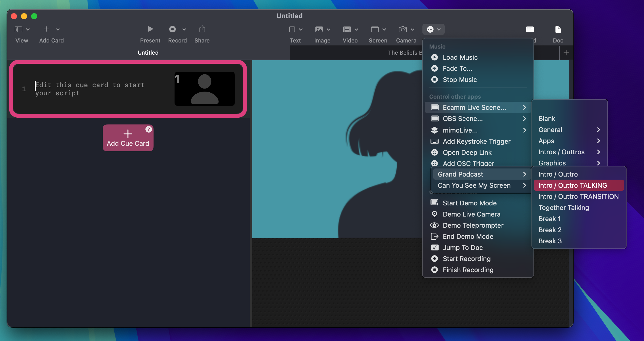The height and width of the screenshot is (341, 644).
Task: Click the Doc page icon
Action: point(558,29)
